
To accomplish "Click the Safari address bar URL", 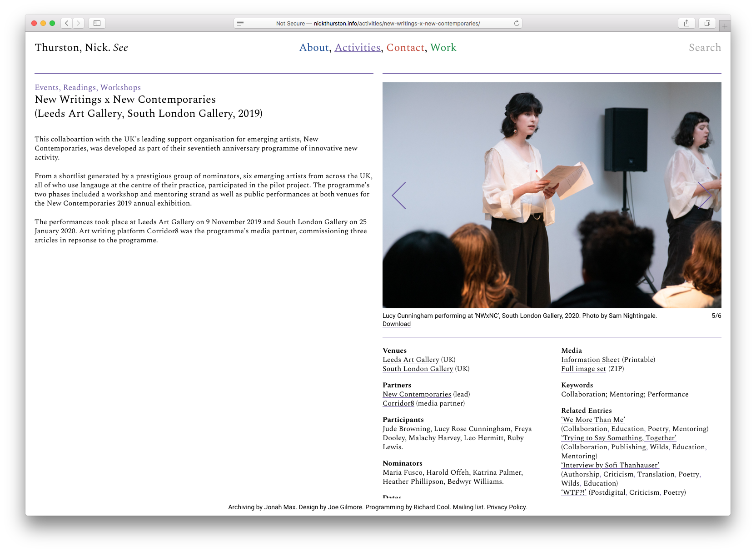I will [378, 23].
